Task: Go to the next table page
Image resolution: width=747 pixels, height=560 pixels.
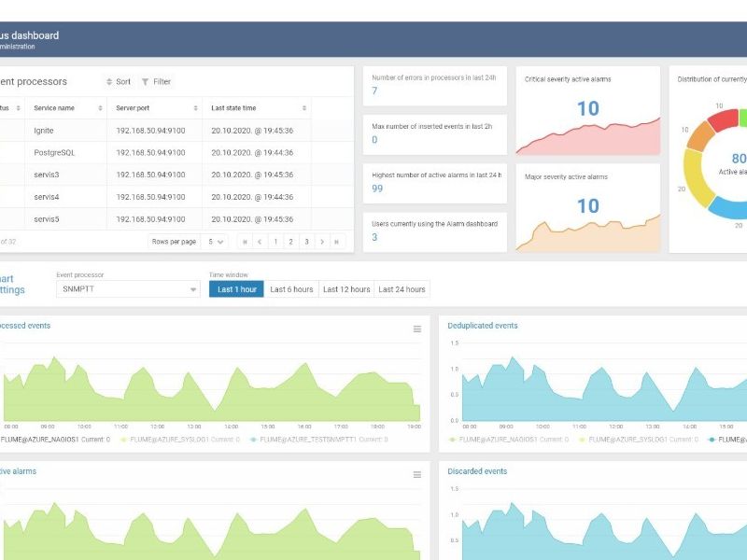Action: (321, 242)
